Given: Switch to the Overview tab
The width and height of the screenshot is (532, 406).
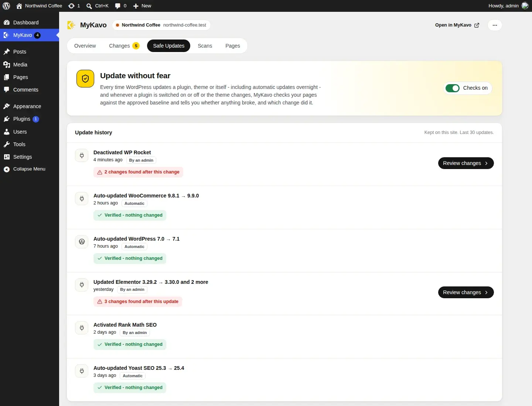Looking at the screenshot, I should point(85,46).
